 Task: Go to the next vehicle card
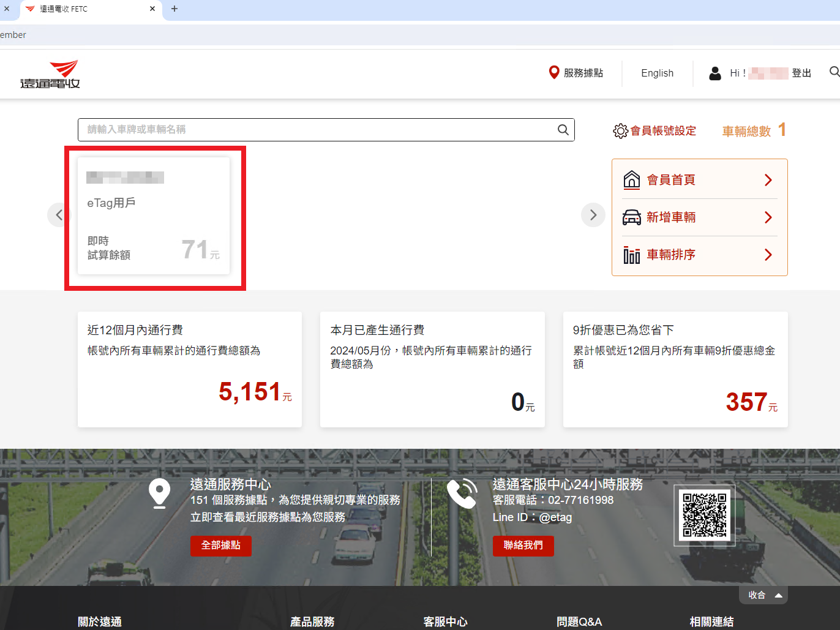coord(593,215)
